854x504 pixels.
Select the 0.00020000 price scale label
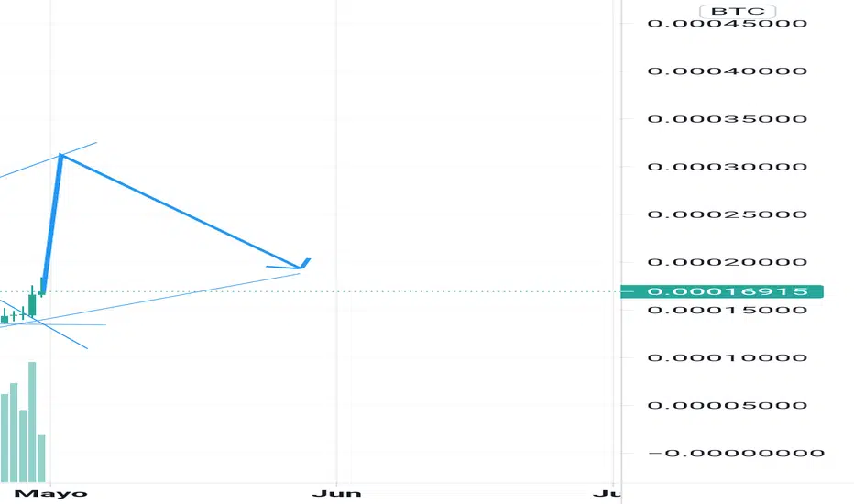727,262
